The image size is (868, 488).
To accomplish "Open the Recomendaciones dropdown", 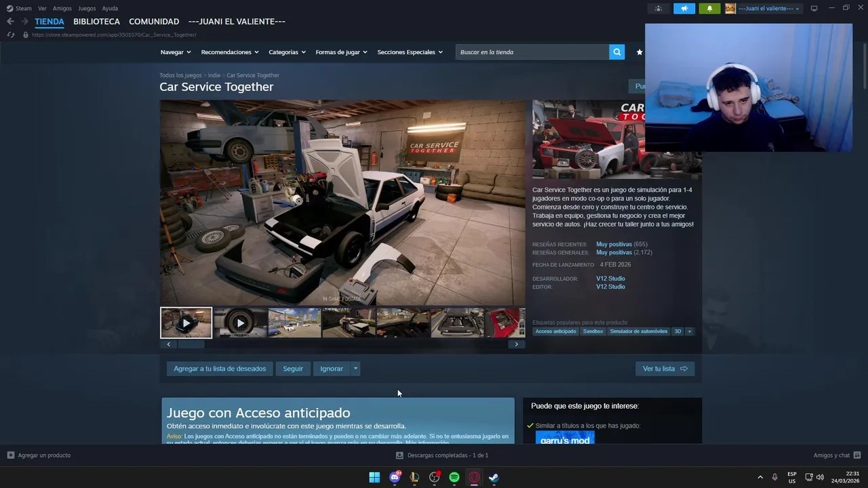I will point(230,52).
